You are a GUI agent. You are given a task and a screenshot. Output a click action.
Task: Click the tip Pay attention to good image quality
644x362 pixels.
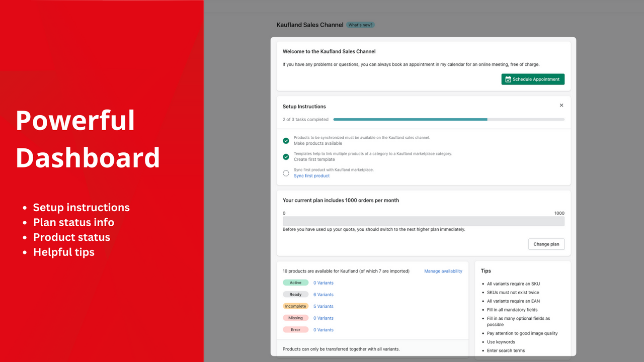click(522, 333)
